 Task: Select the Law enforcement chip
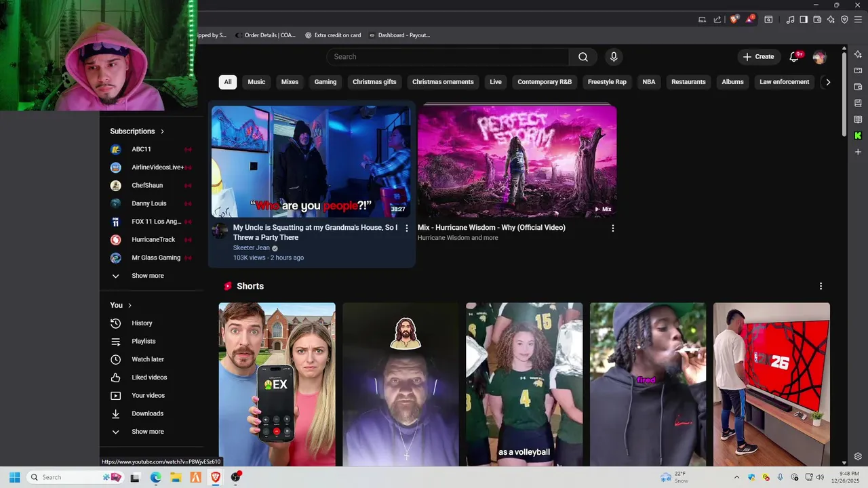784,82
